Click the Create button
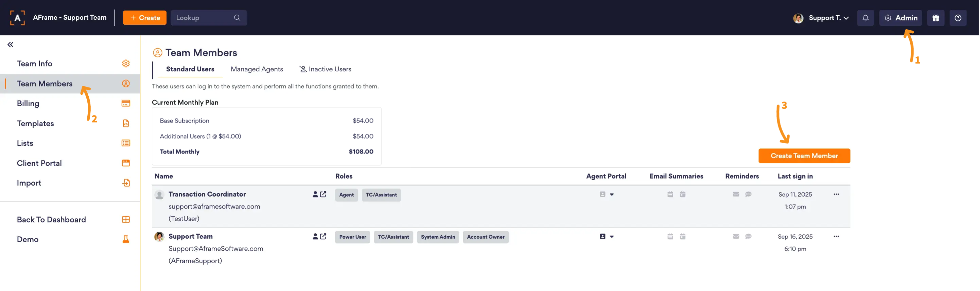This screenshot has width=980, height=291. [x=144, y=18]
